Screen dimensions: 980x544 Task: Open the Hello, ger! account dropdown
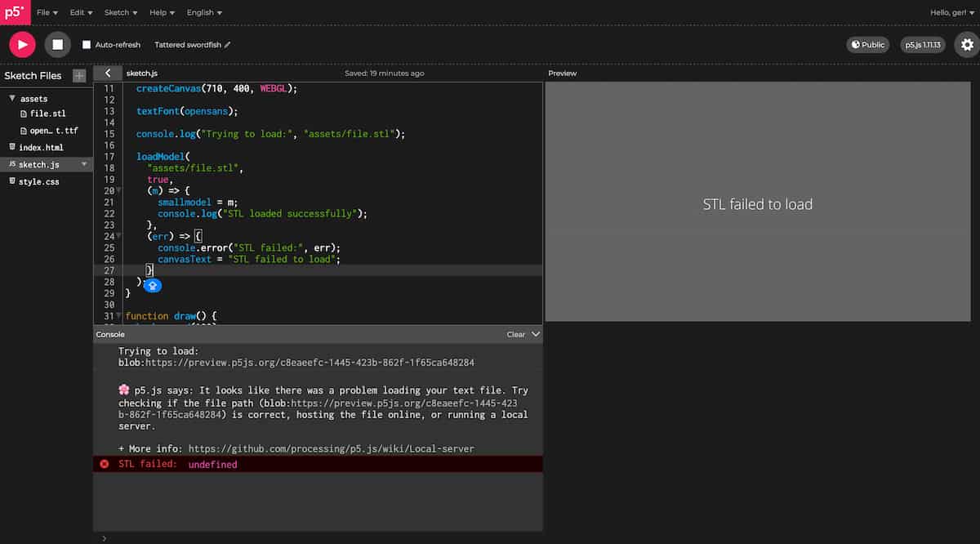point(953,12)
